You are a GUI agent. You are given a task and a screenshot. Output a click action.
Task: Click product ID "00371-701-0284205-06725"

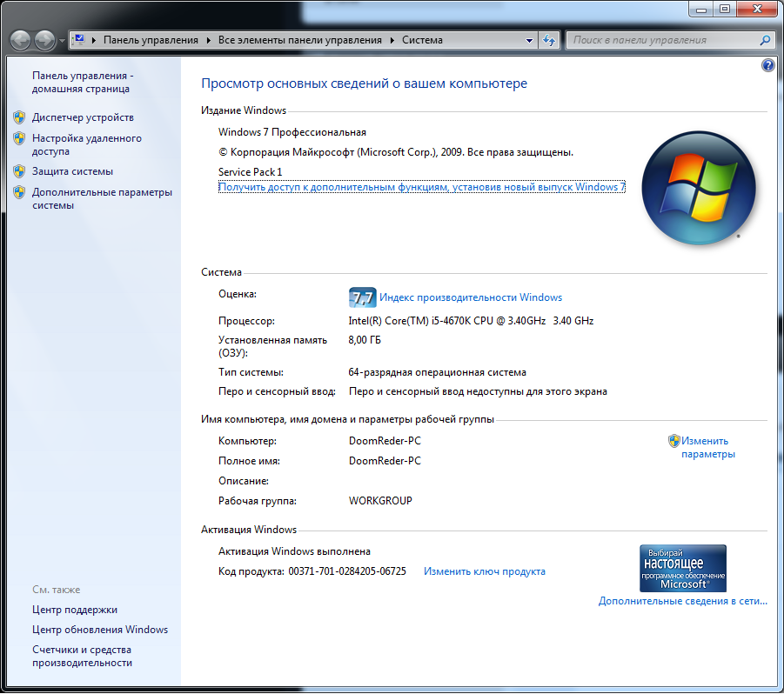point(347,571)
